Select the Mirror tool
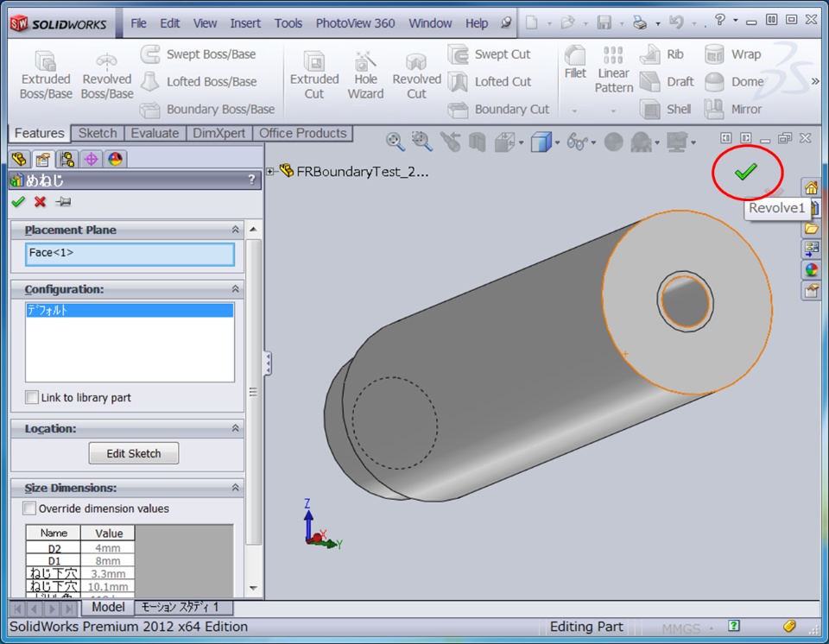This screenshot has height=644, width=829. point(733,109)
